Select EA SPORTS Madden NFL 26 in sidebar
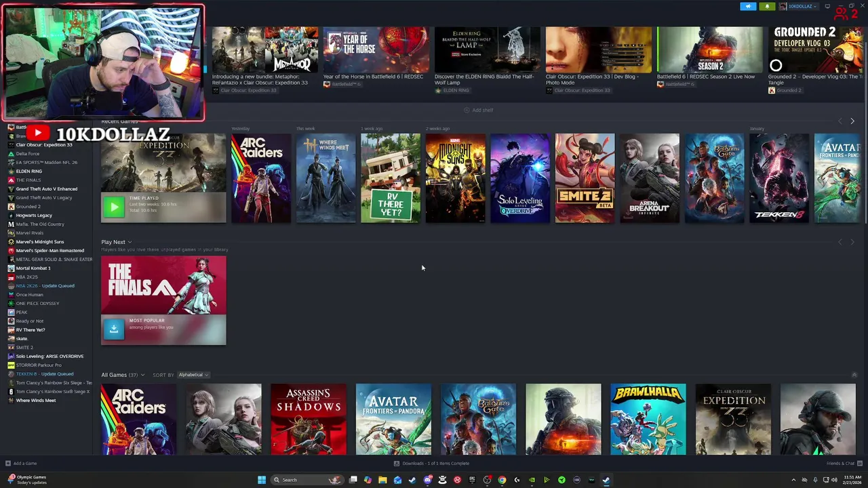The image size is (868, 488). 47,163
